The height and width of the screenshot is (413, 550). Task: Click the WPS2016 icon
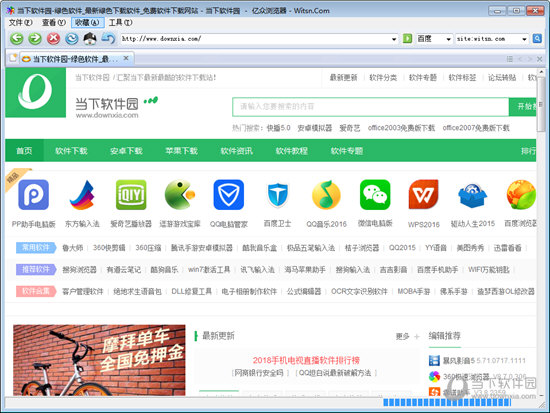click(x=424, y=195)
